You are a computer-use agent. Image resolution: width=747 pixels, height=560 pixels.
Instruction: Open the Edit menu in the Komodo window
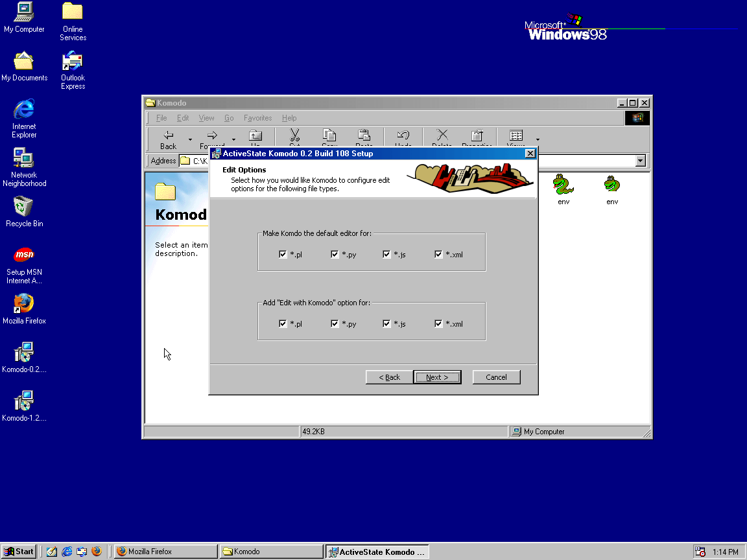(x=183, y=118)
